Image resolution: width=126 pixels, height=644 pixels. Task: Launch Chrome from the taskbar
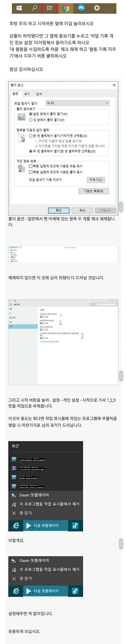pyautogui.click(x=66, y=8)
